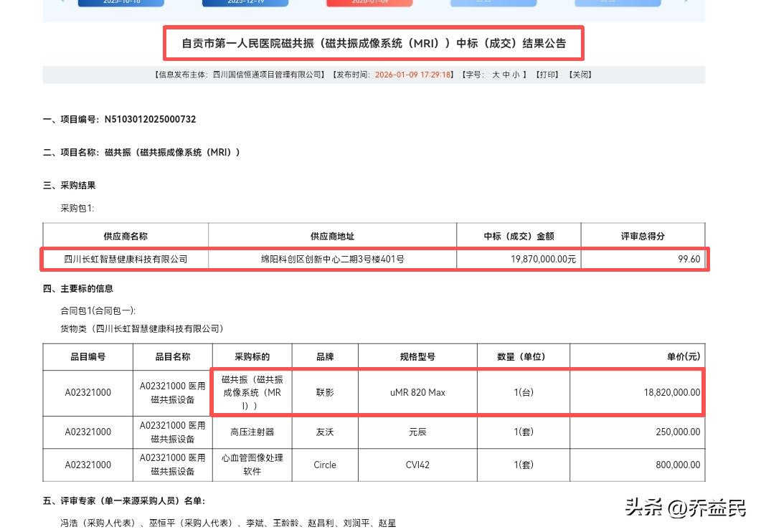The image size is (761, 532).
Task: Click the uMR 820 Max model cell
Action: pos(417,392)
